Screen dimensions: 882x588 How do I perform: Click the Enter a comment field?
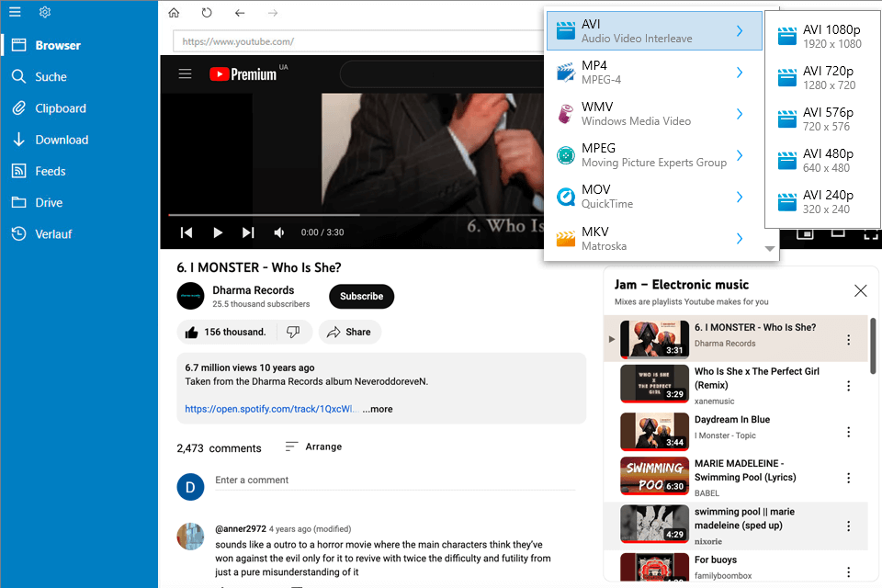pyautogui.click(x=395, y=480)
